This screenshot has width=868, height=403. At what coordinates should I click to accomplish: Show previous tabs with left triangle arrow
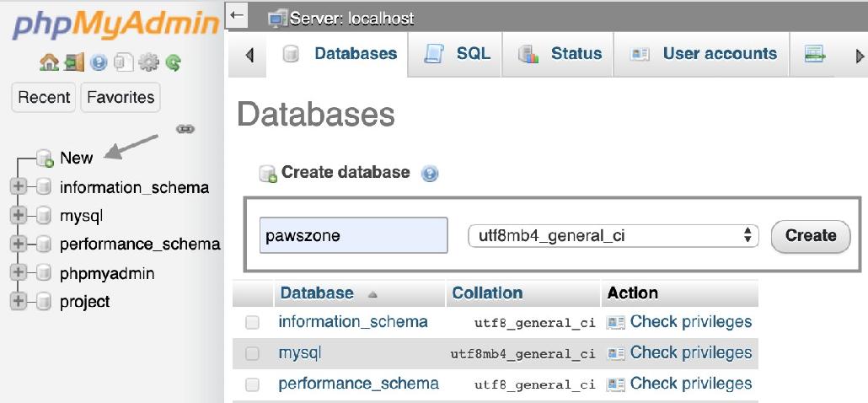(x=249, y=55)
